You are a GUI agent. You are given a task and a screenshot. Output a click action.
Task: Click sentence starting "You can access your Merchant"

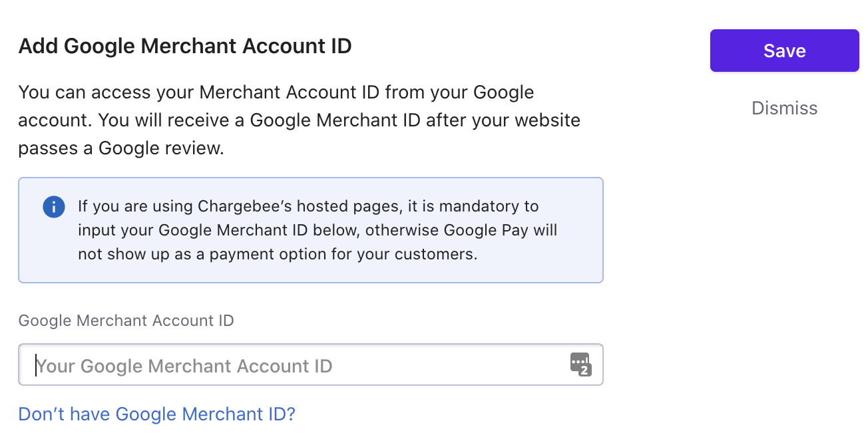tap(276, 92)
